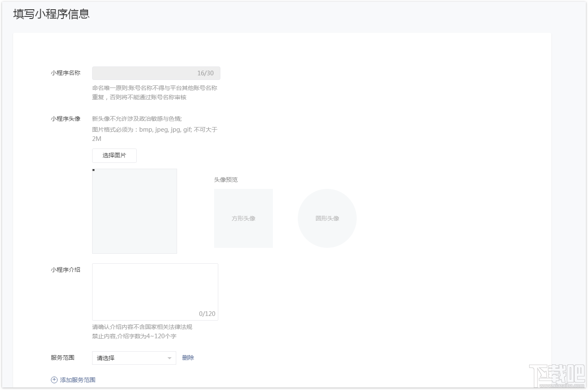Click the 添加服务范围 add link
588x390 pixels.
tap(77, 379)
